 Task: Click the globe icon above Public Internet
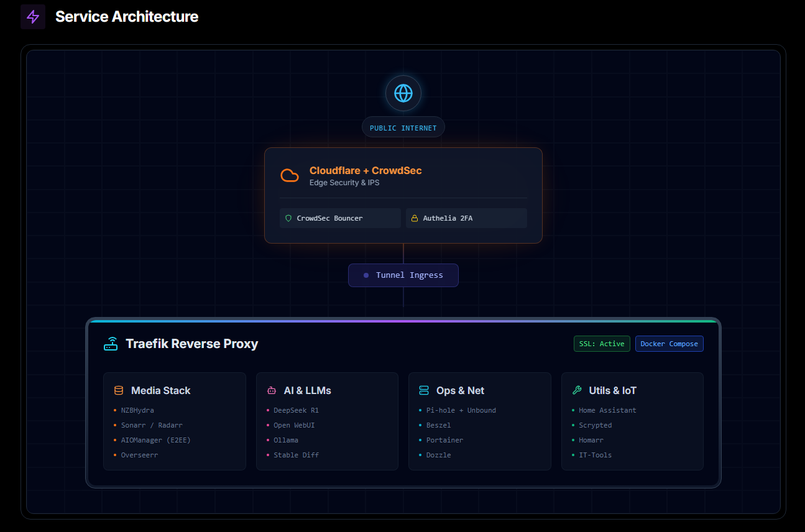click(x=403, y=93)
